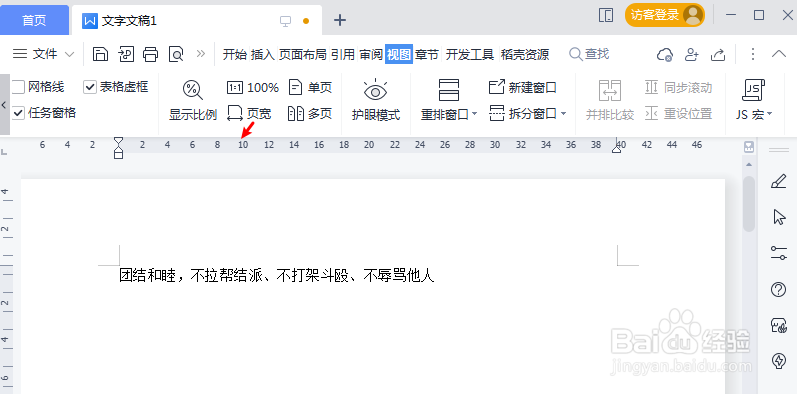Screen dimensions: 797x394
Task: Open the JS 宏 macro icon
Action: tap(754, 90)
